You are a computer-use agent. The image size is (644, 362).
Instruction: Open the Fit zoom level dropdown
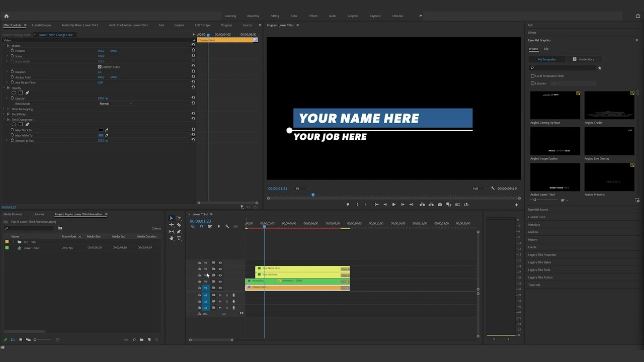(302, 189)
